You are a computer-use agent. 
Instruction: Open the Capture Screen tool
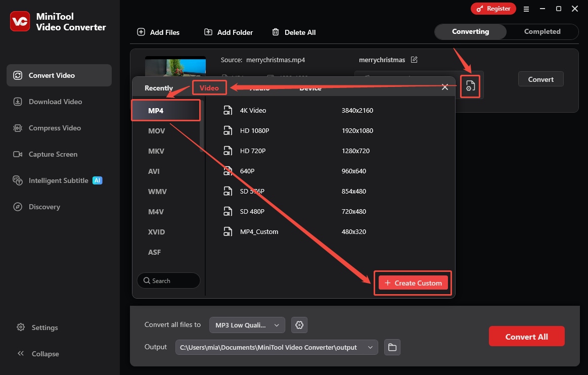click(52, 154)
